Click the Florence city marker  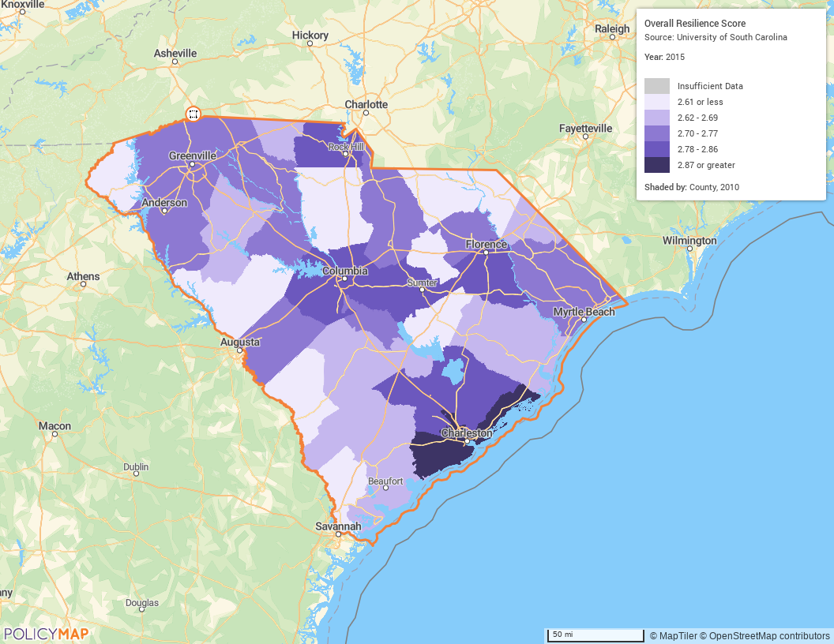click(486, 252)
